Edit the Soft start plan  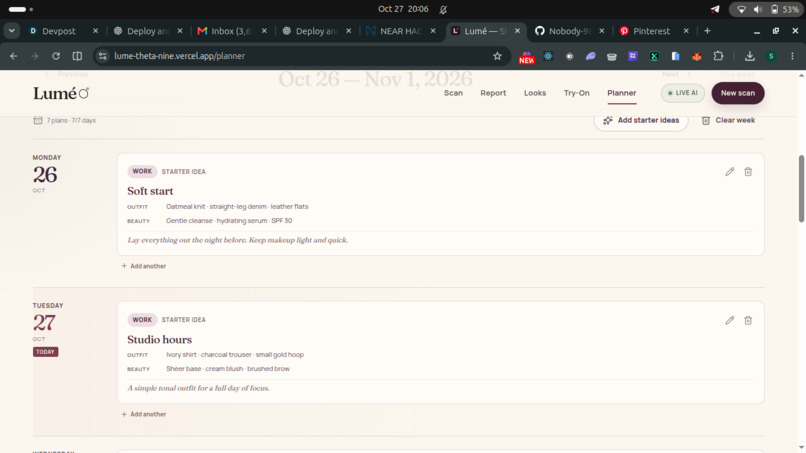coord(729,172)
